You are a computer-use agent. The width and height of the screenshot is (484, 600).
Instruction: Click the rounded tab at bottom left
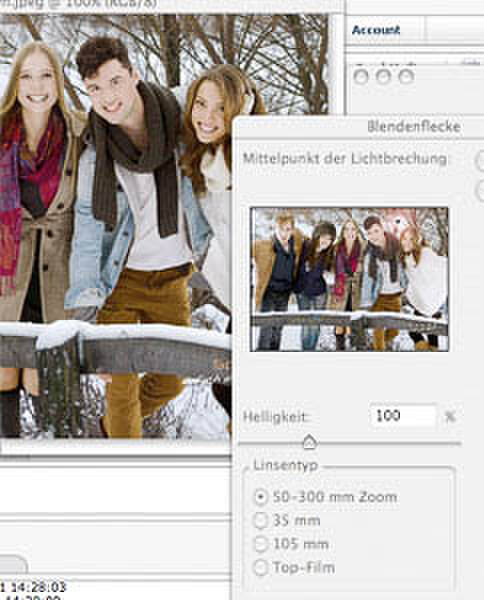[13, 564]
